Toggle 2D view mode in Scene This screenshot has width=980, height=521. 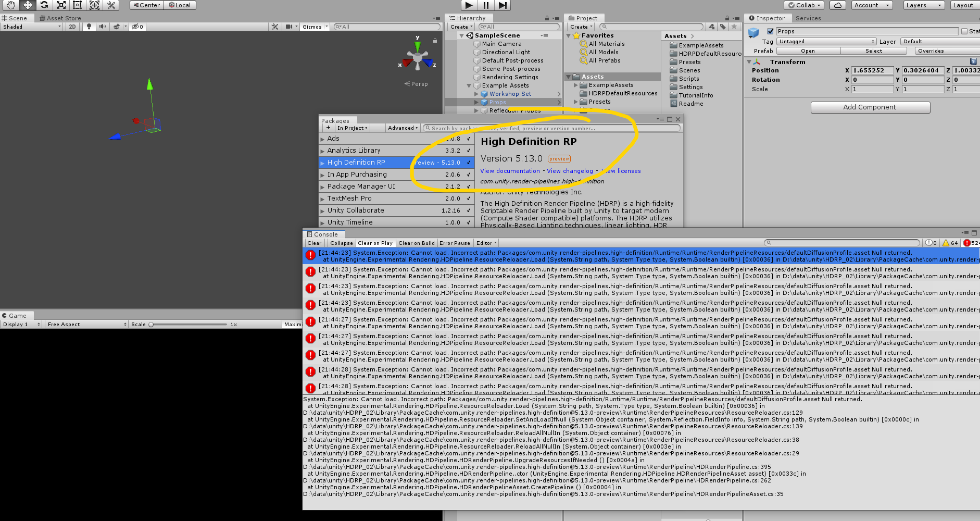coord(72,27)
